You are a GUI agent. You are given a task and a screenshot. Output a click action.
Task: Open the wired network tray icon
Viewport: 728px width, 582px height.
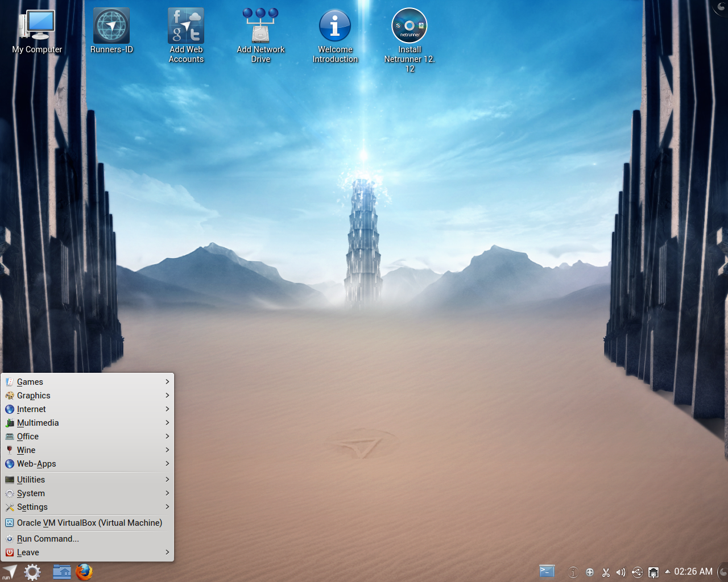tap(654, 572)
